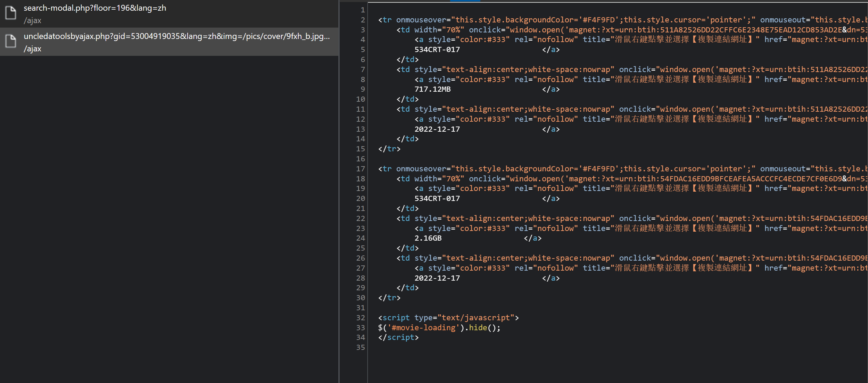Select the search-modal.php?floor=196 request name
The width and height of the screenshot is (868, 383).
tap(95, 8)
